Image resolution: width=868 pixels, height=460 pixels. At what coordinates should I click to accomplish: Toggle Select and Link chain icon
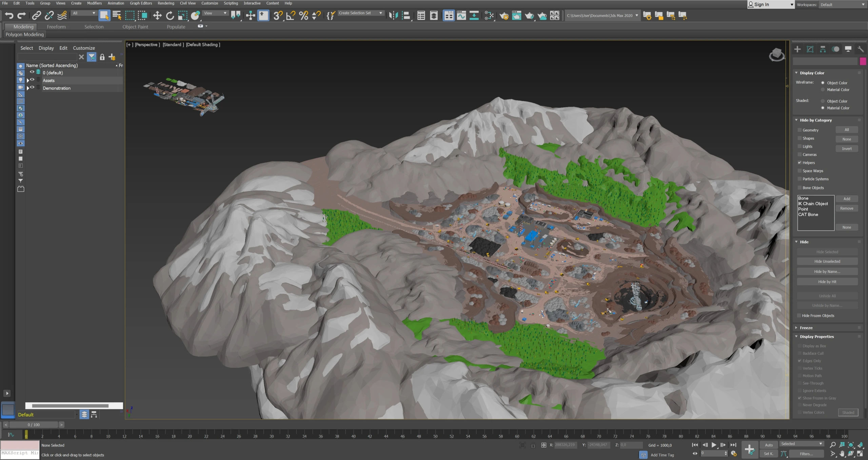(36, 16)
